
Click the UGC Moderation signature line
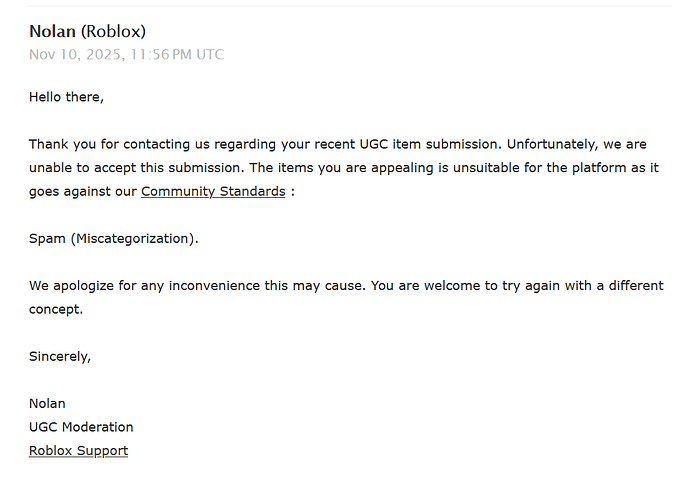(x=81, y=427)
